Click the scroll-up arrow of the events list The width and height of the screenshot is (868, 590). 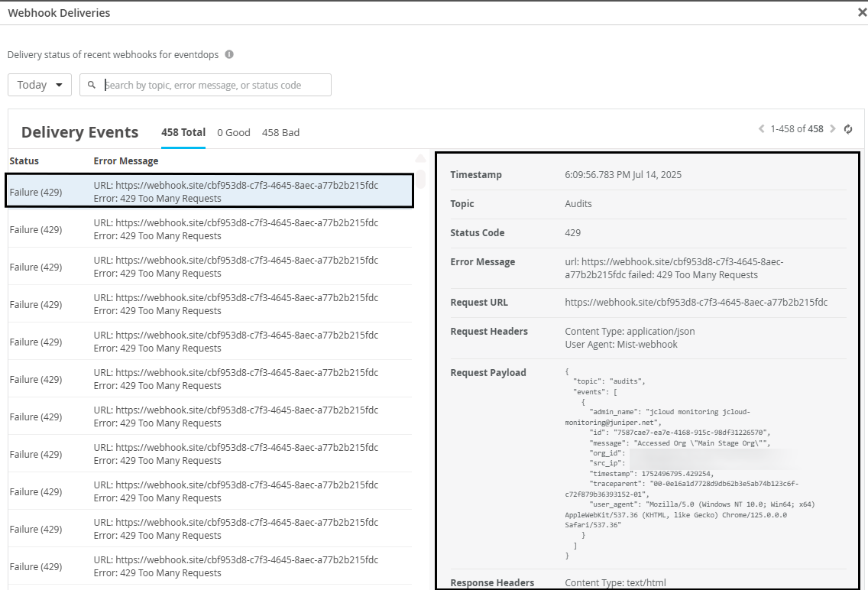(420, 159)
